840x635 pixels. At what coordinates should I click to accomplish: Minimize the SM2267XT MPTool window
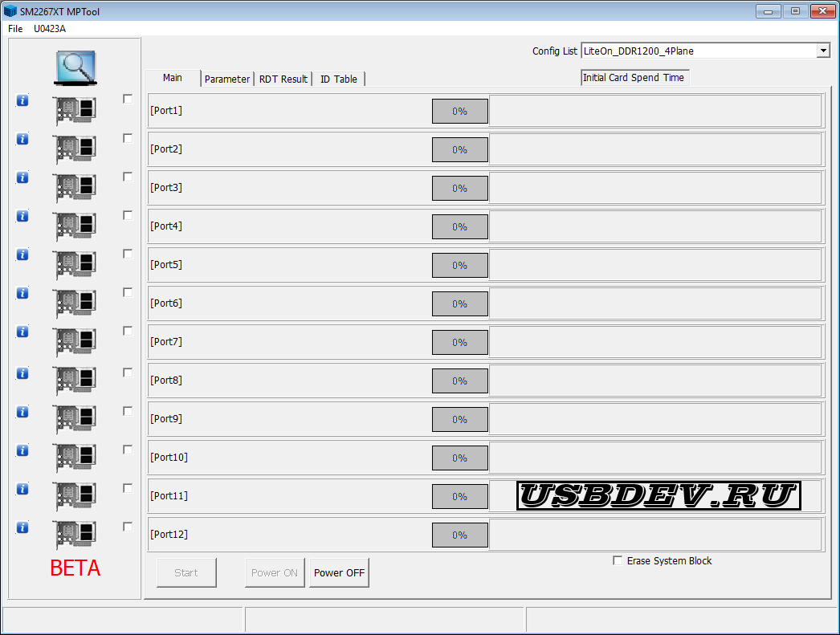pyautogui.click(x=768, y=11)
